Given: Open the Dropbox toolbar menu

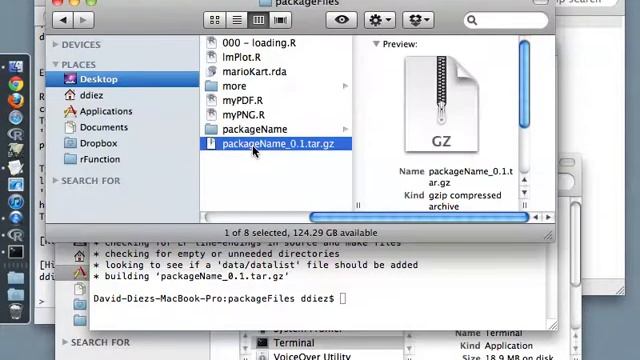Looking at the screenshot, I should pyautogui.click(x=418, y=20).
